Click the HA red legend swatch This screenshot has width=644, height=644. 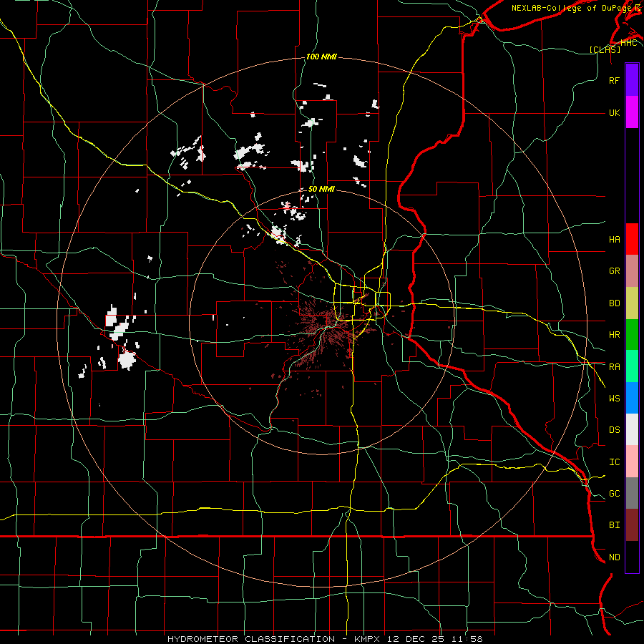[x=632, y=239]
